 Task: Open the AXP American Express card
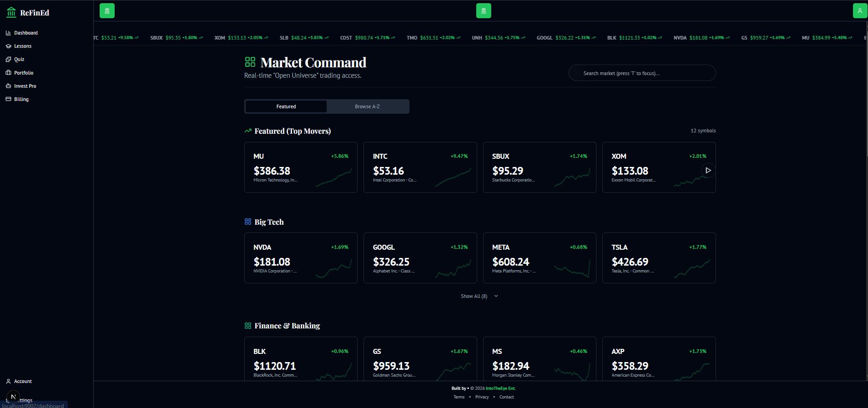pos(659,359)
